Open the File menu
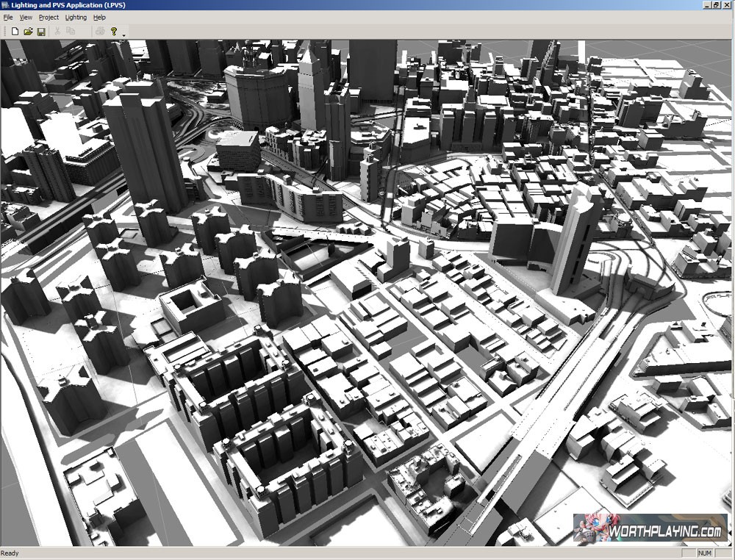Image resolution: width=735 pixels, height=560 pixels. click(8, 17)
